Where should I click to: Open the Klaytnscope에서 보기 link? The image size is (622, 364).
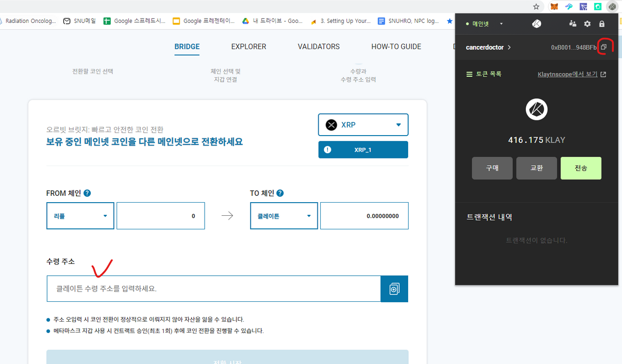(x=568, y=74)
